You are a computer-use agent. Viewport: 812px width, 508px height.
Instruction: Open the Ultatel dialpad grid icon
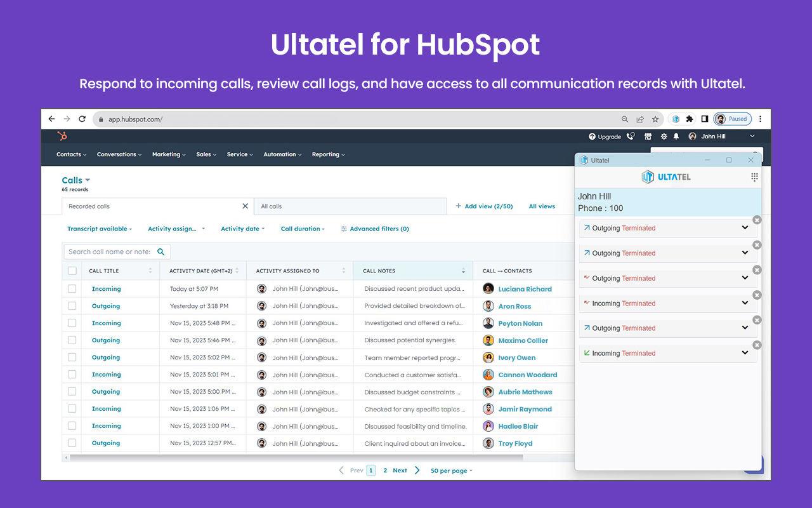coord(754,177)
